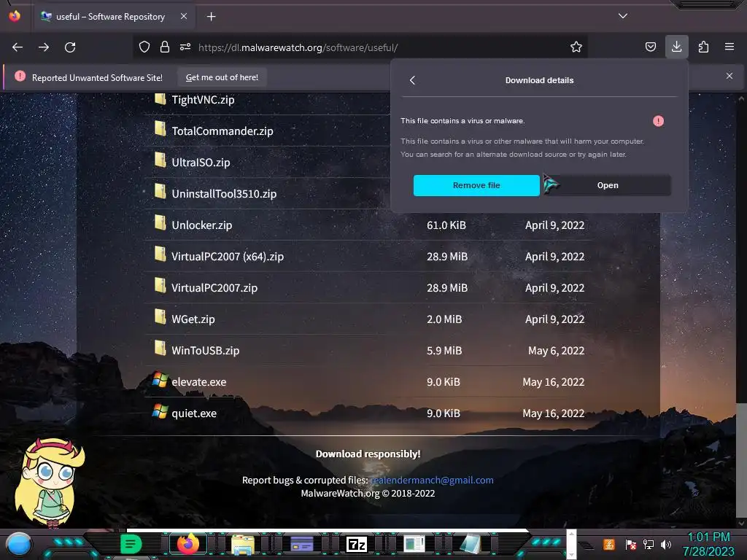Click the page vertical scrollbar thumb
Viewport: 747px width, 560px height.
pyautogui.click(x=741, y=461)
